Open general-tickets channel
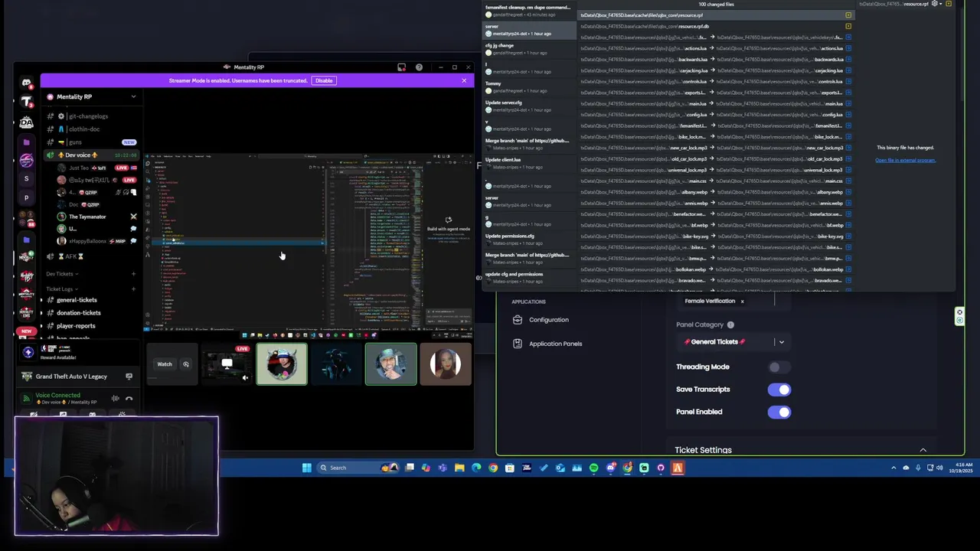Image resolution: width=980 pixels, height=551 pixels. point(90,300)
